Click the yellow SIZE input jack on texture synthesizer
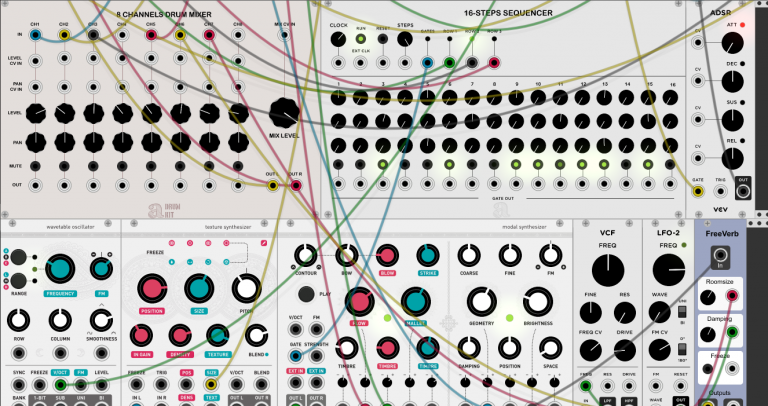 pos(211,384)
